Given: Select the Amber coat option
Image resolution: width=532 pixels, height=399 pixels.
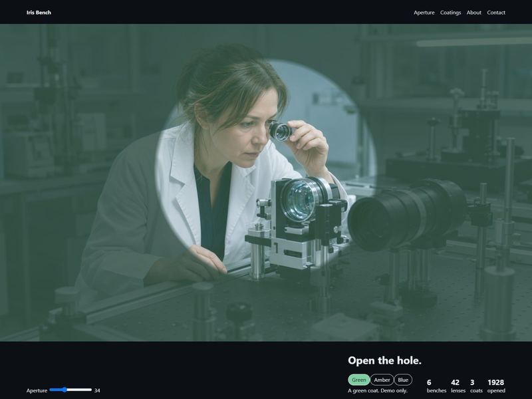Looking at the screenshot, I should coord(382,380).
